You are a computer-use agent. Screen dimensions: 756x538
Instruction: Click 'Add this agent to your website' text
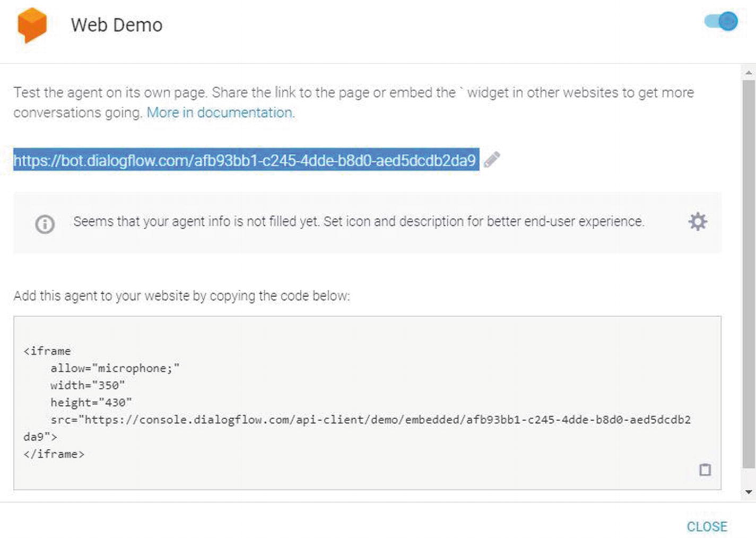181,296
